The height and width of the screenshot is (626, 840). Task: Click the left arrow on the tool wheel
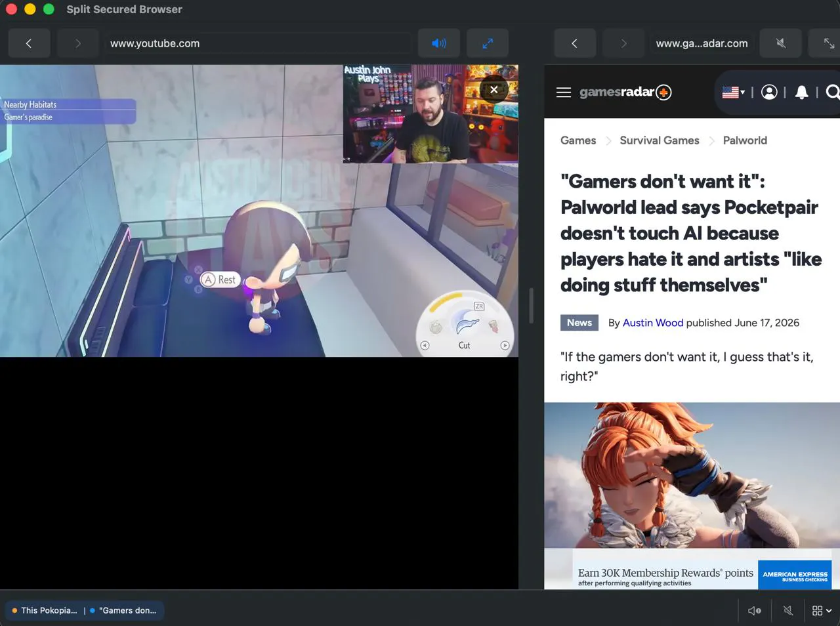click(x=425, y=346)
